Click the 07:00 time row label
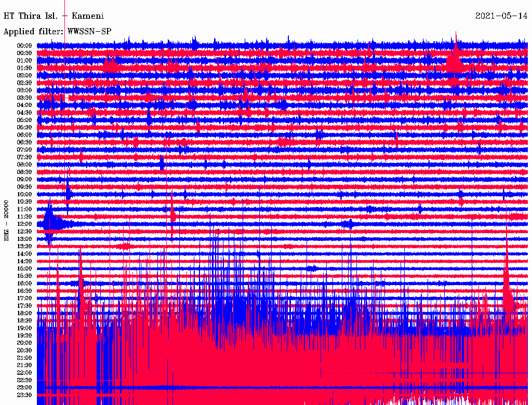This screenshot has height=405, width=532. coord(24,150)
